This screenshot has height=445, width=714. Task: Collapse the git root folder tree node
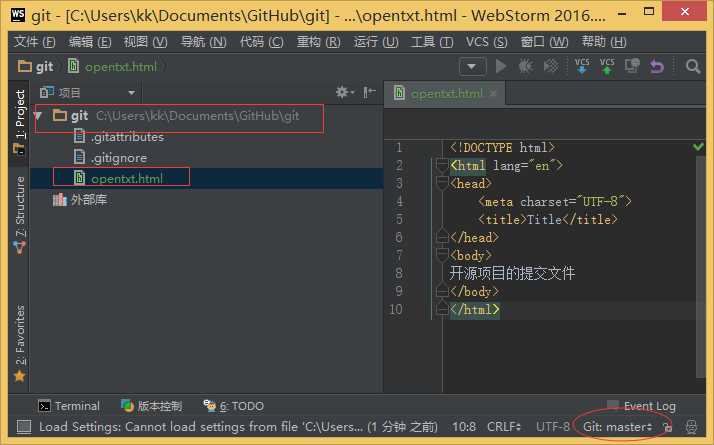click(x=38, y=116)
